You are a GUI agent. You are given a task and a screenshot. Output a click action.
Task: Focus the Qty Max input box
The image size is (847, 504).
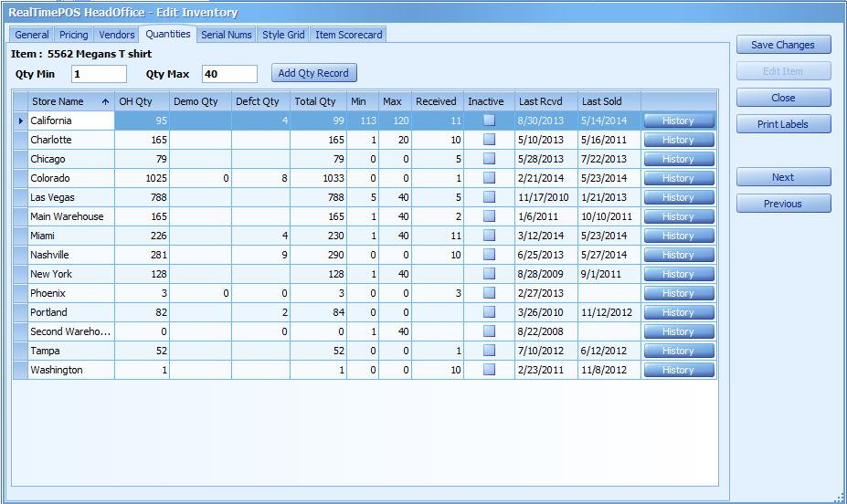click(229, 74)
